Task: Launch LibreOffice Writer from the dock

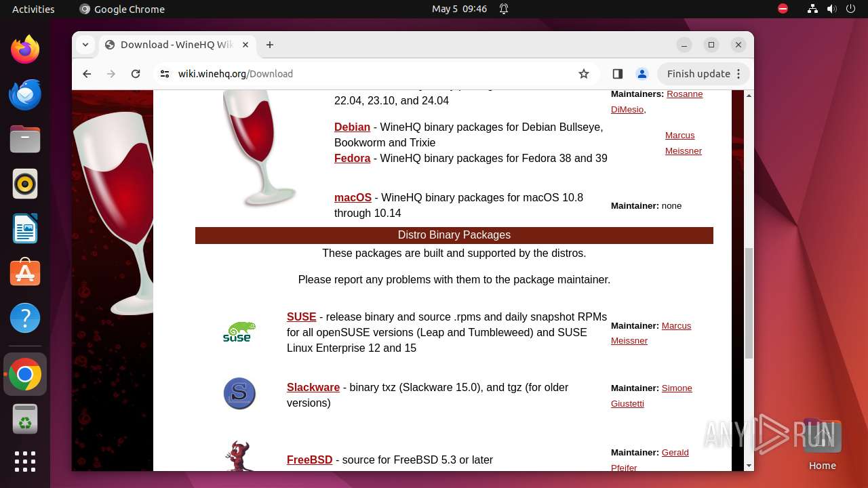Action: click(25, 228)
